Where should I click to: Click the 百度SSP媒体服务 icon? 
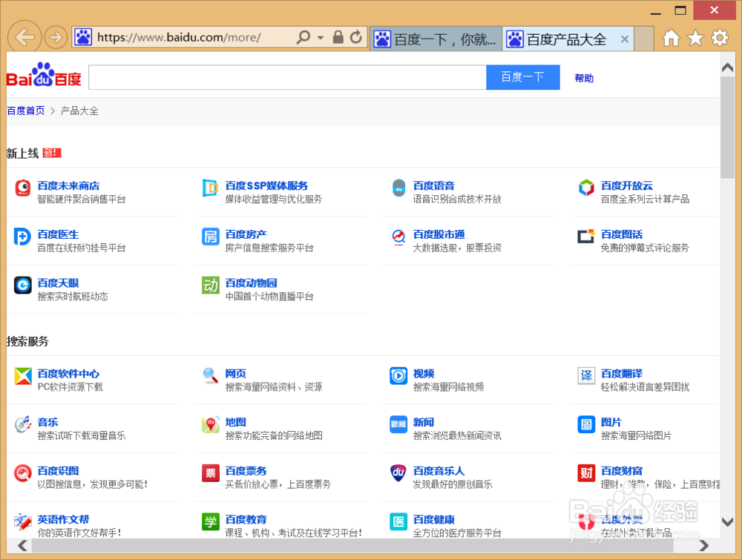(x=210, y=188)
